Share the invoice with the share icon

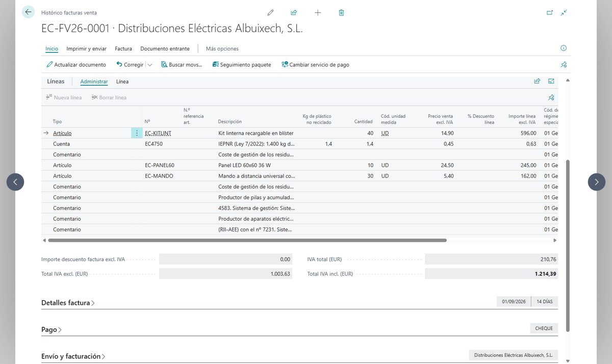(x=294, y=13)
